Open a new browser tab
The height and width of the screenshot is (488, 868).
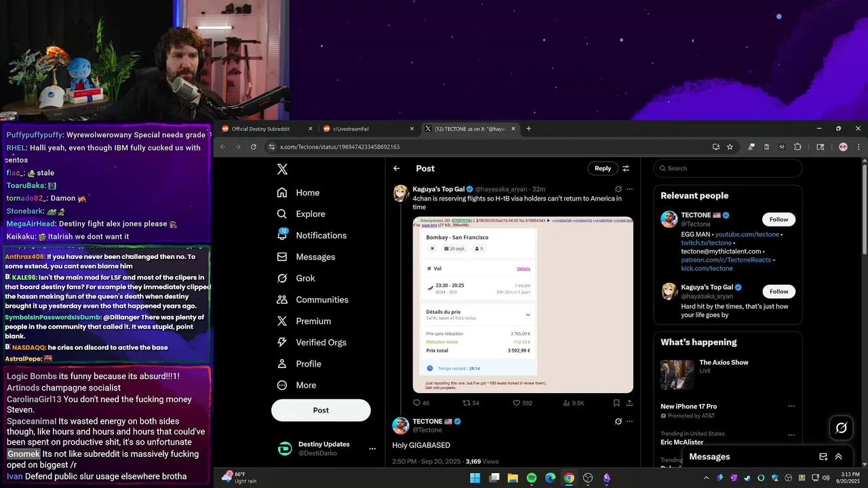point(529,129)
